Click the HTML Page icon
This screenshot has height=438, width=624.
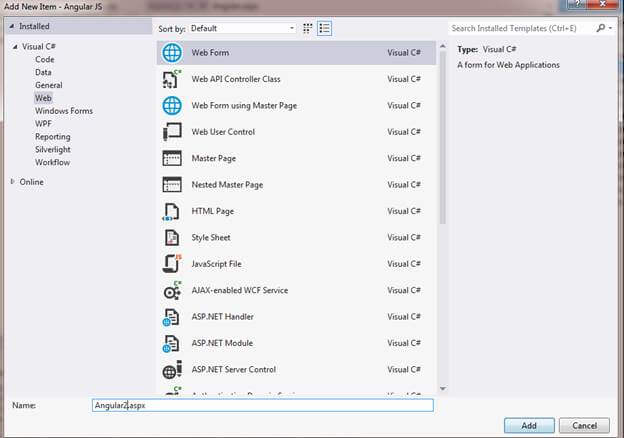pos(171,211)
